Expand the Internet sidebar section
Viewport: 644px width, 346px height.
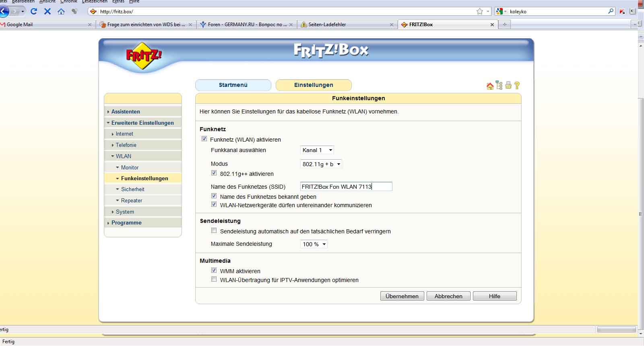[143, 134]
